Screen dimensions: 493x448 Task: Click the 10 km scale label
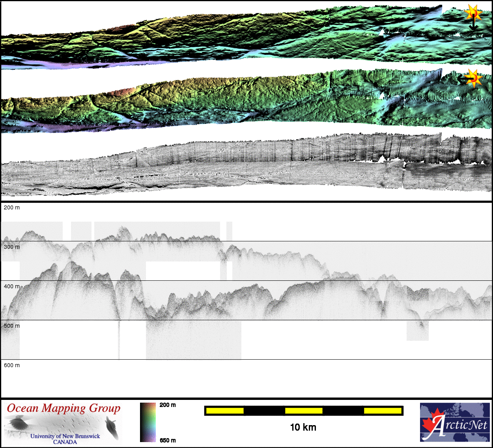(303, 427)
